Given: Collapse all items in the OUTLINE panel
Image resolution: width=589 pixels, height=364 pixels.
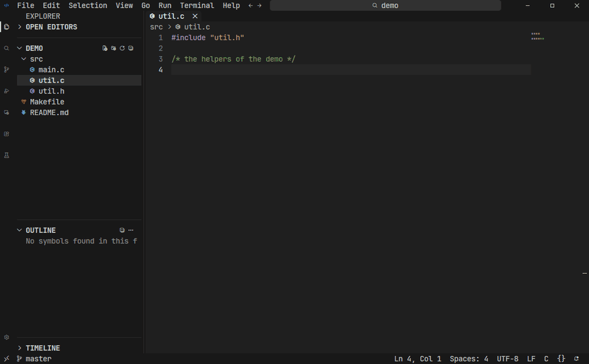Looking at the screenshot, I should 122,230.
